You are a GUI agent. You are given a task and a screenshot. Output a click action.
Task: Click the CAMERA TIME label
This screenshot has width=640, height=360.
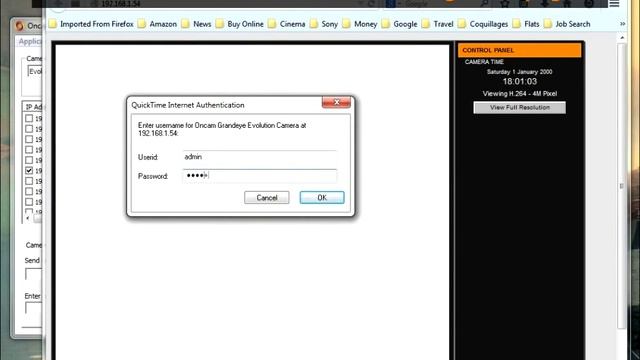tap(484, 62)
